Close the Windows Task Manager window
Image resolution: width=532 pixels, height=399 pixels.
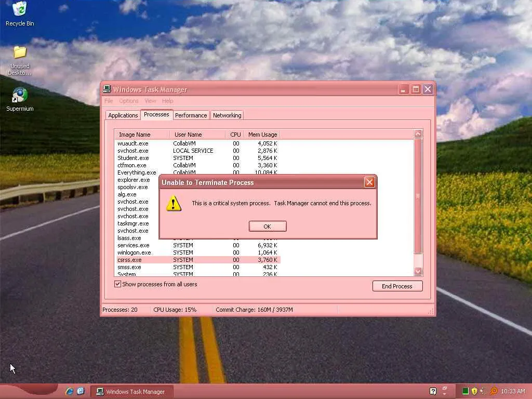point(428,89)
